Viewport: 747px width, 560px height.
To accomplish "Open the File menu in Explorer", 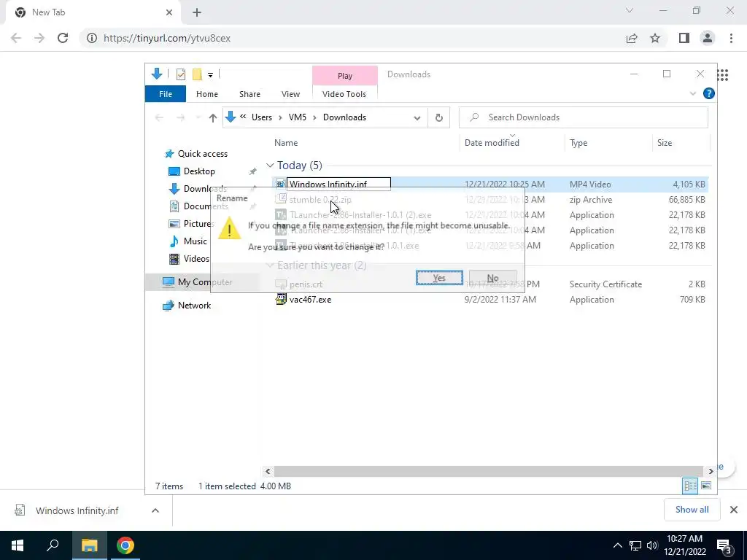I will 166,94.
